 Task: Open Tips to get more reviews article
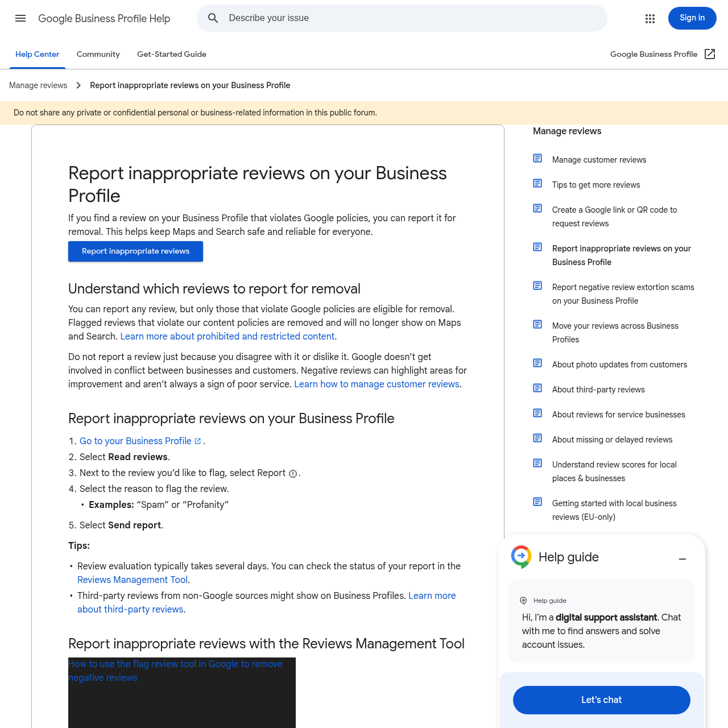click(596, 185)
